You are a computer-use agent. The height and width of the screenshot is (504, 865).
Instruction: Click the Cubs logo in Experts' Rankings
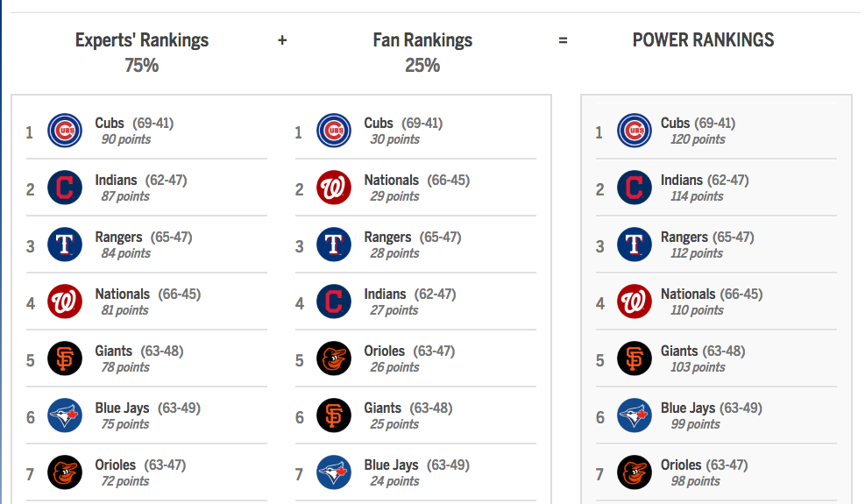65,131
